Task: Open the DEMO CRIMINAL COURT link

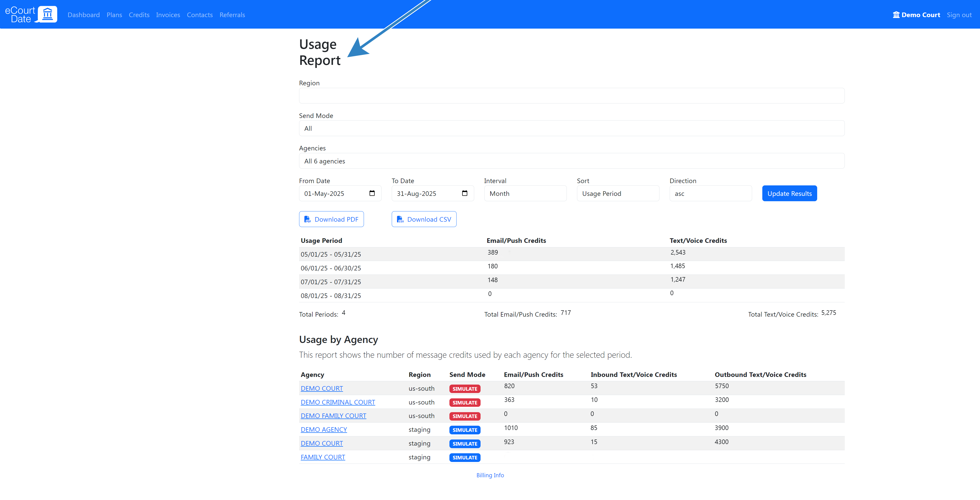Action: point(338,402)
